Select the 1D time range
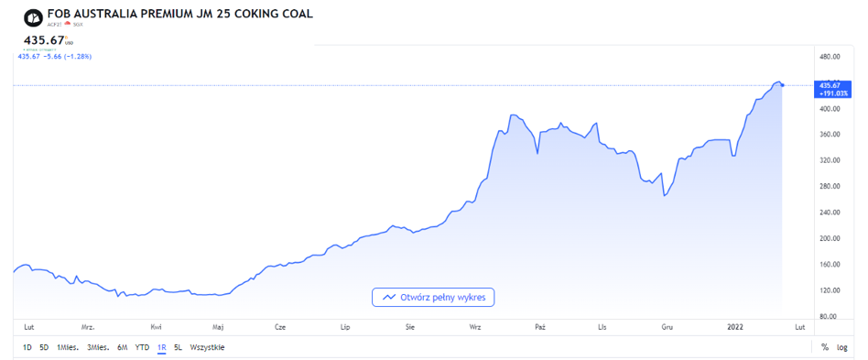The height and width of the screenshot is (360, 868). [27, 347]
